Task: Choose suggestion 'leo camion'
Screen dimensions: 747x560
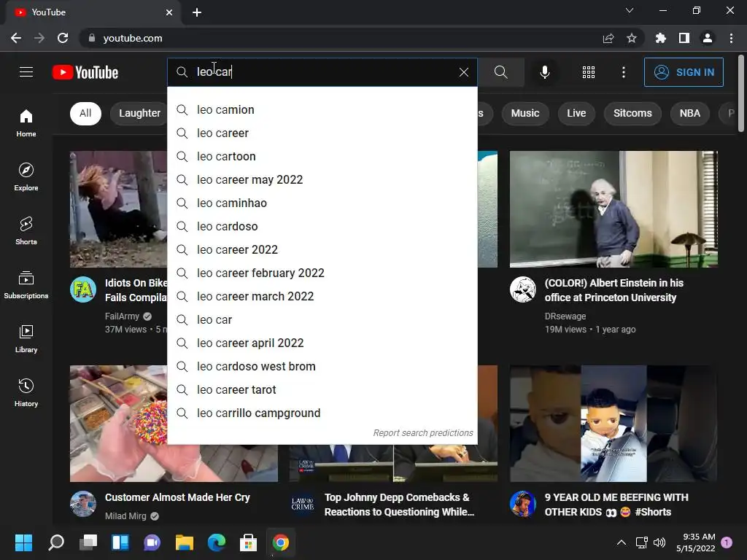Action: 322,109
